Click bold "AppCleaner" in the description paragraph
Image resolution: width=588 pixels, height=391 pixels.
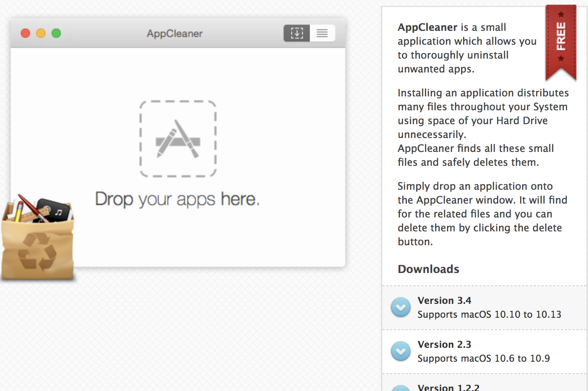point(428,27)
